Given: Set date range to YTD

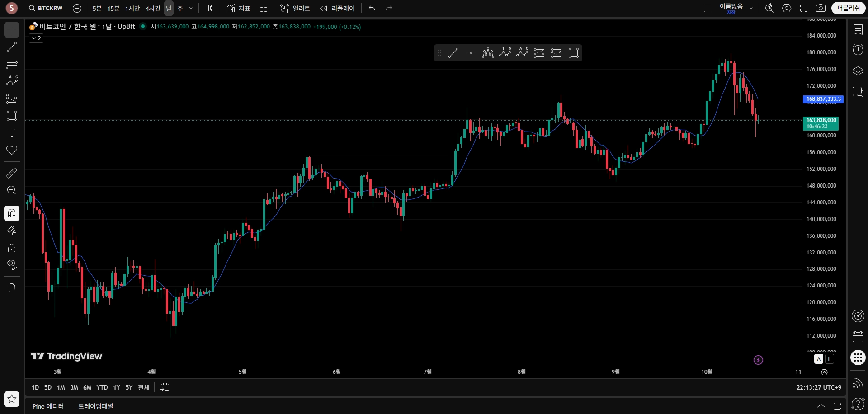Looking at the screenshot, I should 102,387.
